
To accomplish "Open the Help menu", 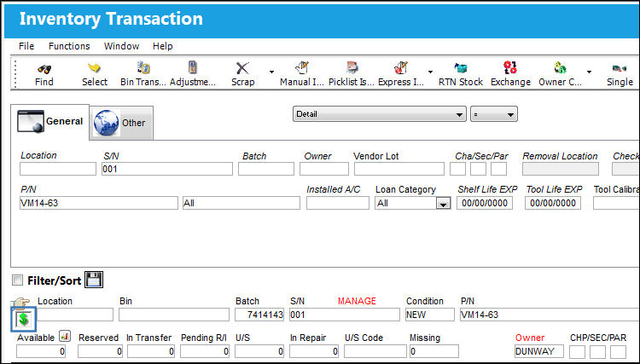I will pos(162,47).
